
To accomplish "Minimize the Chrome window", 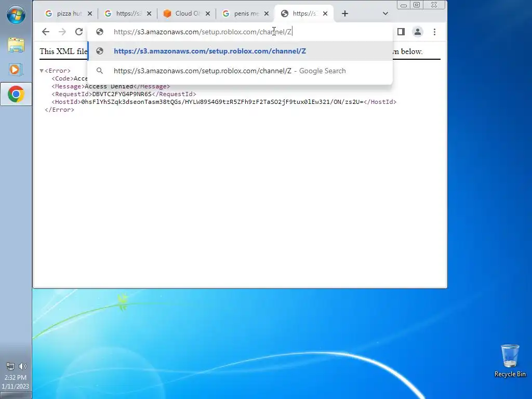I will pyautogui.click(x=404, y=5).
